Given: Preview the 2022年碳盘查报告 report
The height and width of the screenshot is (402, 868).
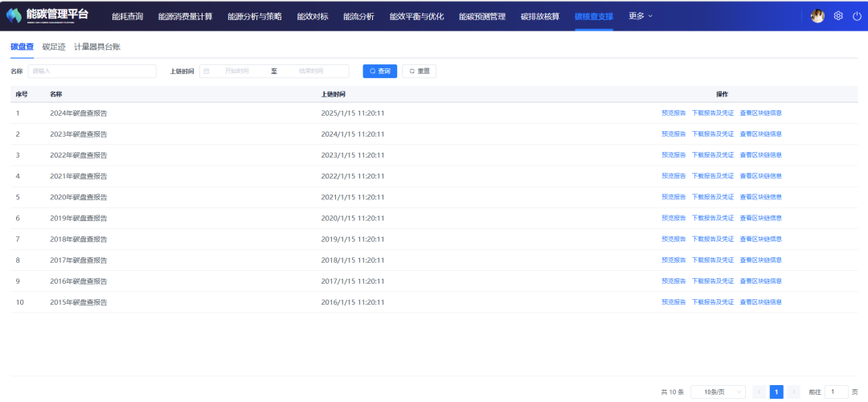Looking at the screenshot, I should tap(674, 155).
